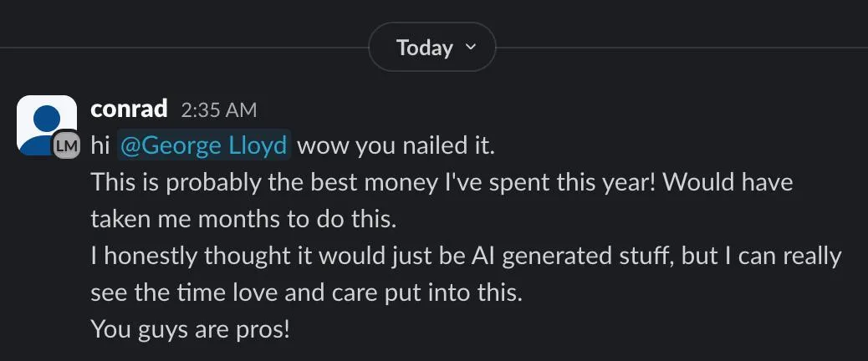Open the Today date jump menu

tap(431, 48)
